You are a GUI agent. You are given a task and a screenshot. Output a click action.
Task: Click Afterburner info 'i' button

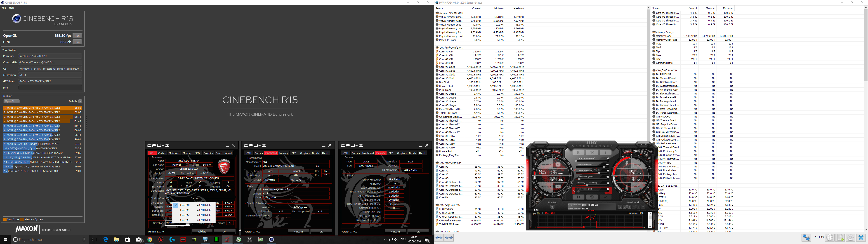(606, 153)
